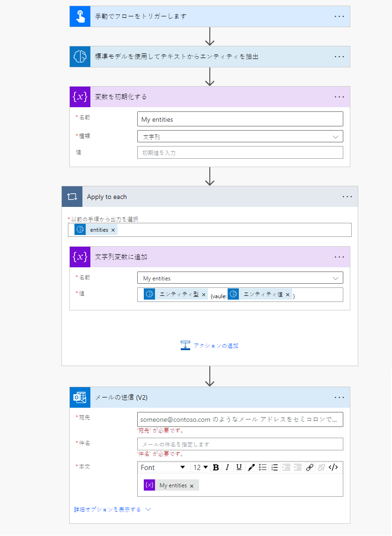Click the Outlook send email icon
This screenshot has width=392, height=536.
point(80,397)
